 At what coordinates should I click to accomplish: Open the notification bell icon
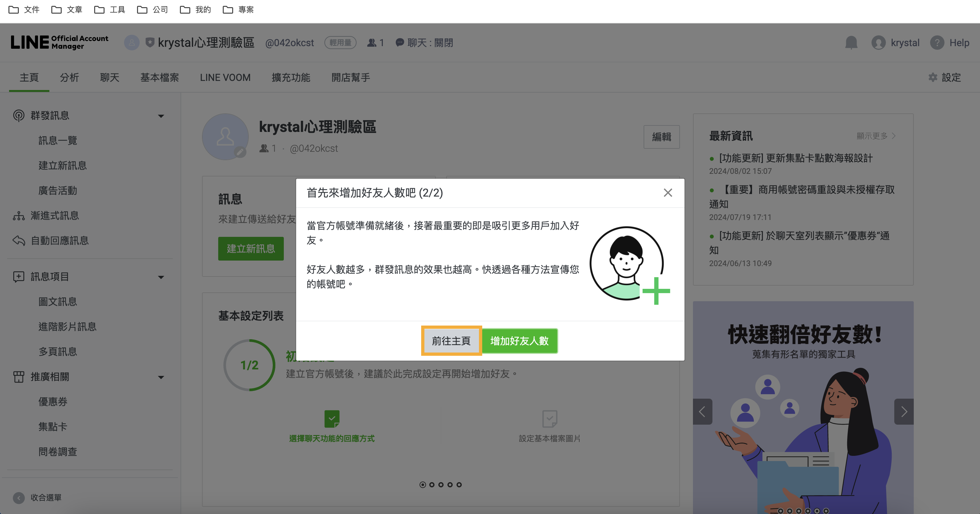point(851,43)
